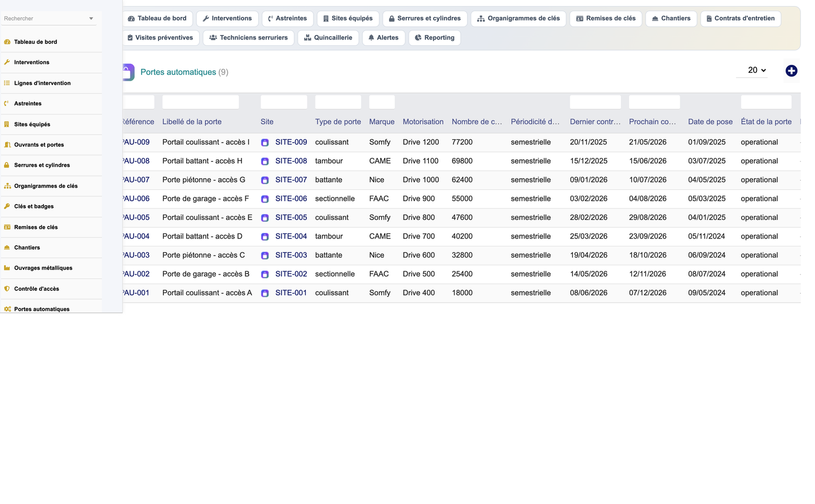Screen dimensions: 815x504
Task: Click the site icon next to SITE-003
Action: (x=265, y=255)
